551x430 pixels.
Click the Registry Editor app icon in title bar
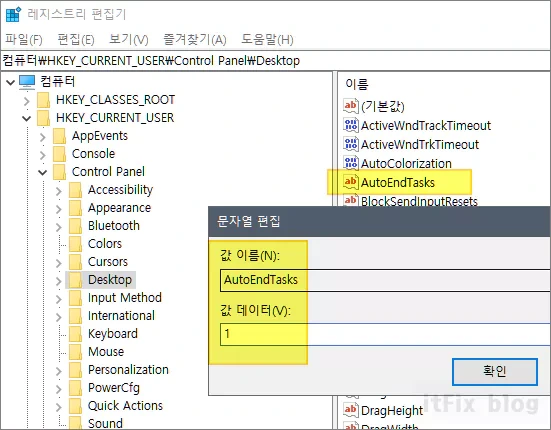13,14
